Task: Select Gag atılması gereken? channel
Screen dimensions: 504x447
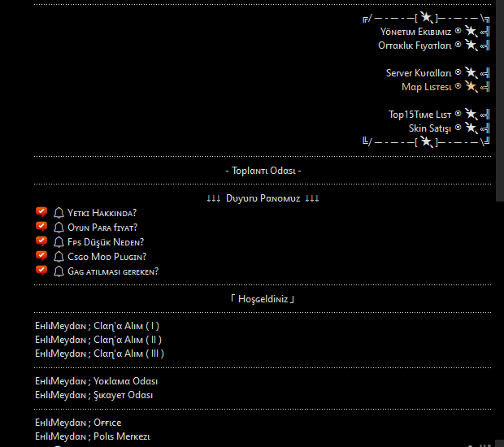Action: pos(113,271)
